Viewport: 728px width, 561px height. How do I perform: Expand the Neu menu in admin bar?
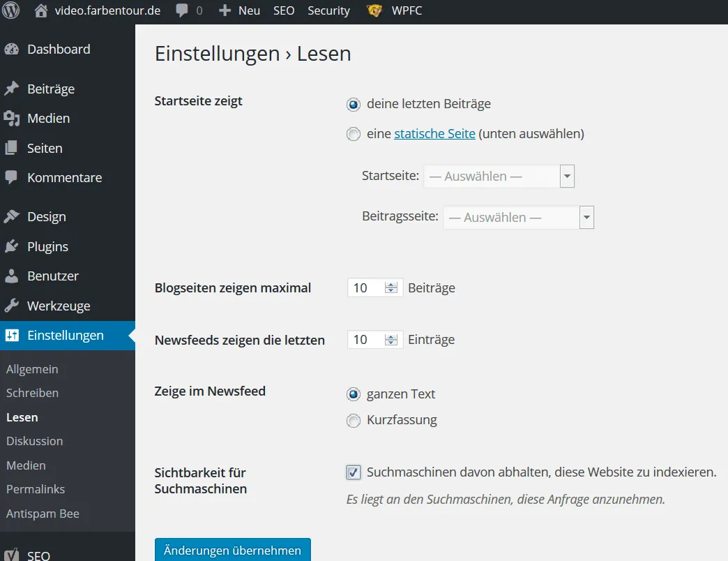240,10
